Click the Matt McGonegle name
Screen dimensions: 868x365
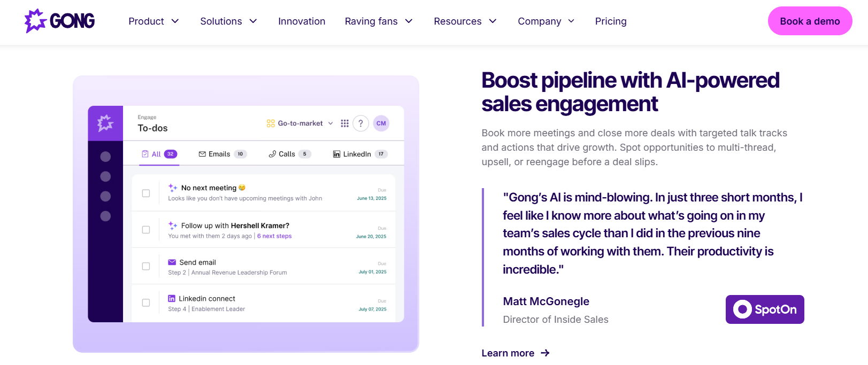[546, 301]
